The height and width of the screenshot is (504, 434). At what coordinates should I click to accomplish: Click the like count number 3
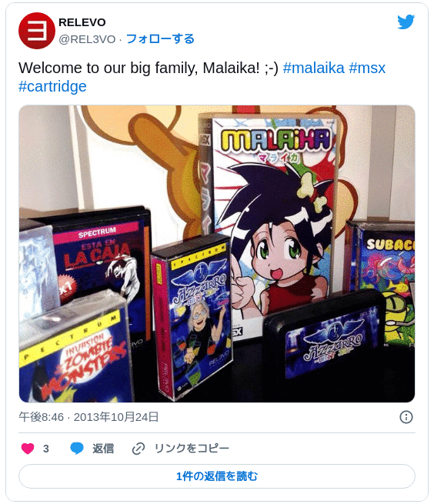click(x=46, y=449)
